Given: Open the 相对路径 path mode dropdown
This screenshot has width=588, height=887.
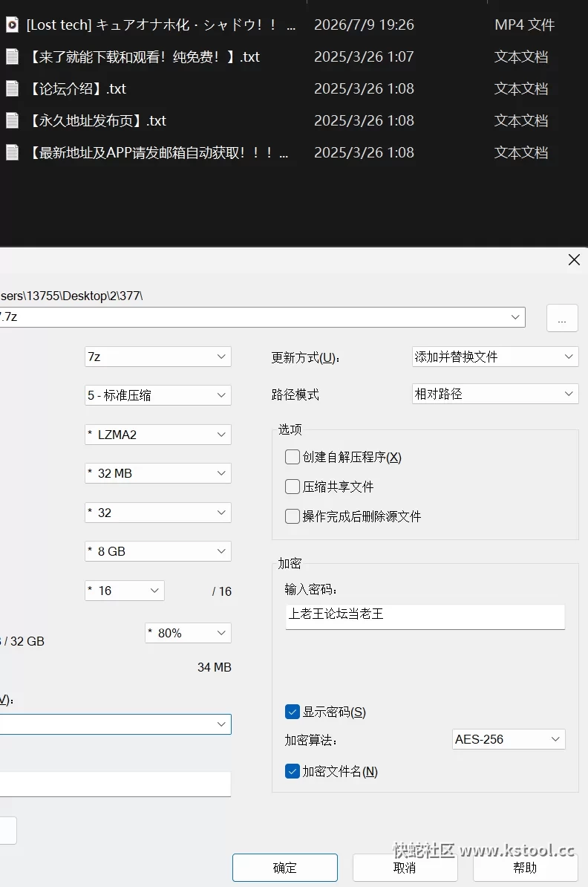Looking at the screenshot, I should (x=495, y=394).
